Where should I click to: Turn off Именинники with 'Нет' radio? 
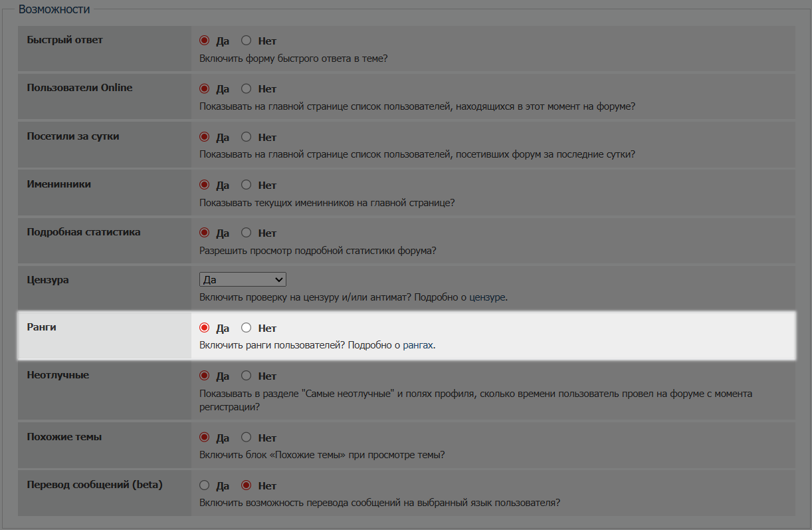(246, 185)
